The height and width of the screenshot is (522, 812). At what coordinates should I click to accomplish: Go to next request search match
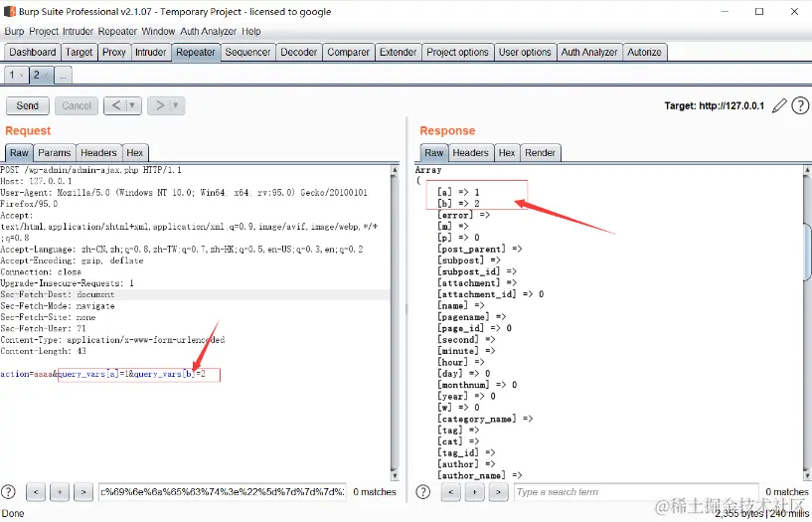pyautogui.click(x=83, y=492)
